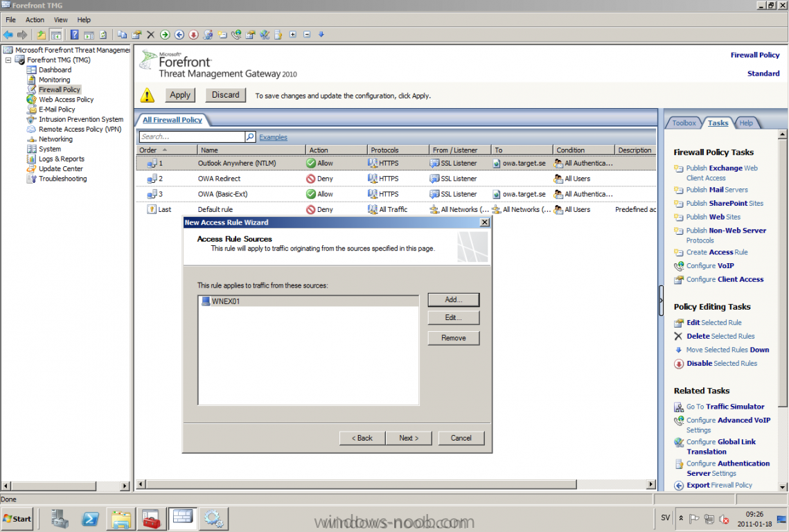This screenshot has width=789, height=532.
Task: Select Networking in the console tree
Action: point(55,139)
